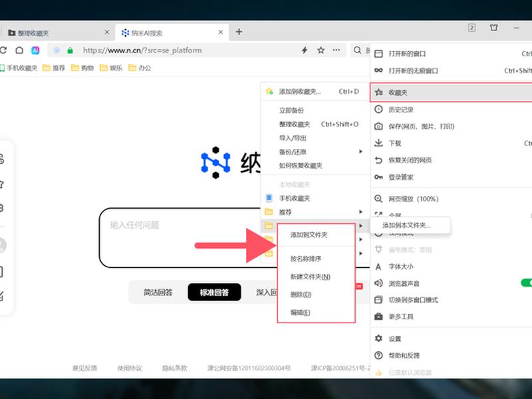This screenshot has width=532, height=399.
Task: Open the 娱乐 folder in bookmarks bar
Action: click(x=110, y=68)
